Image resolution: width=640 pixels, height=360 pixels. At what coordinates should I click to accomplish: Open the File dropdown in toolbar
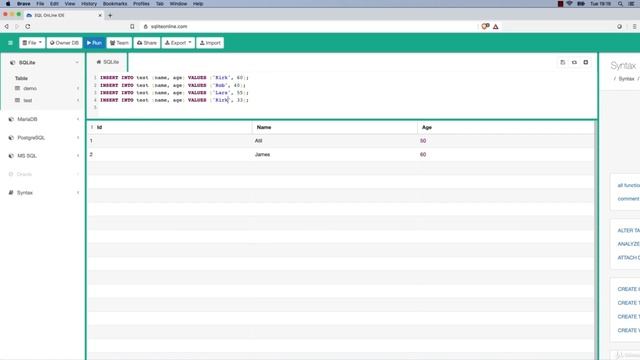click(32, 43)
